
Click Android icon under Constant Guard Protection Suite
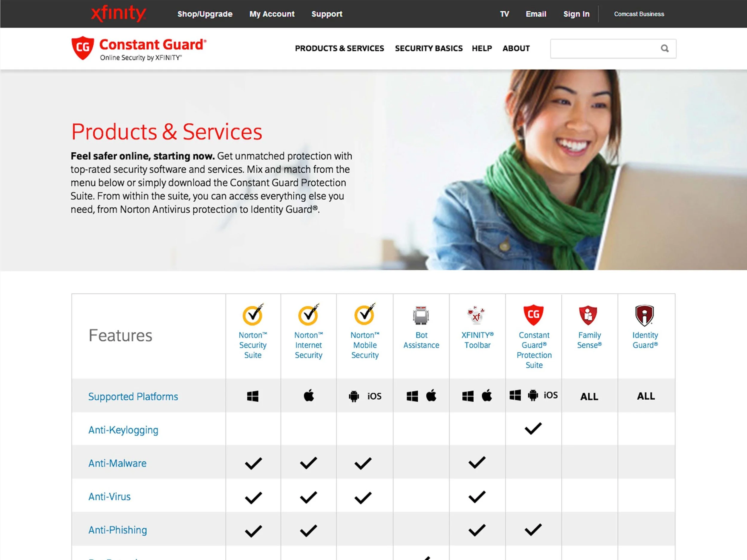pos(533,395)
